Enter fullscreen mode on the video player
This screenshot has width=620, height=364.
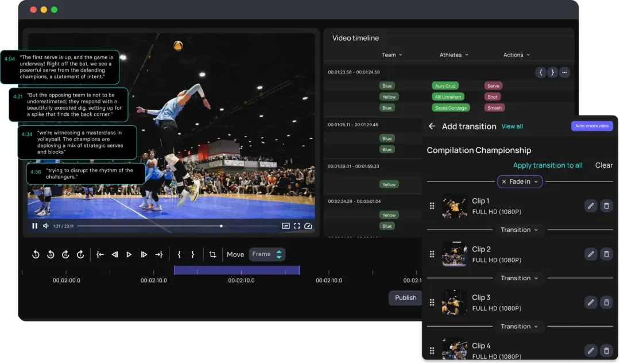(297, 226)
